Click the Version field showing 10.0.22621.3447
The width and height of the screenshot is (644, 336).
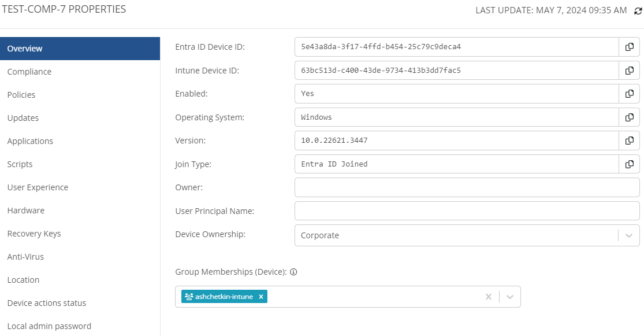[x=457, y=141]
